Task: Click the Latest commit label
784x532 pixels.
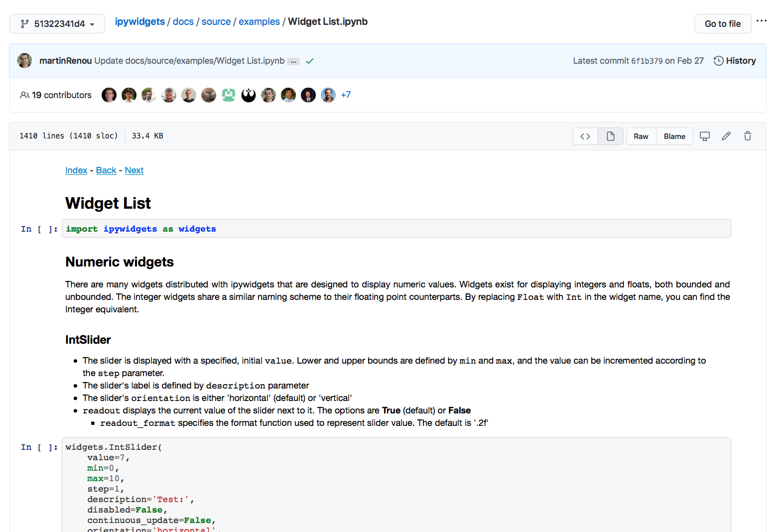Action: (601, 61)
